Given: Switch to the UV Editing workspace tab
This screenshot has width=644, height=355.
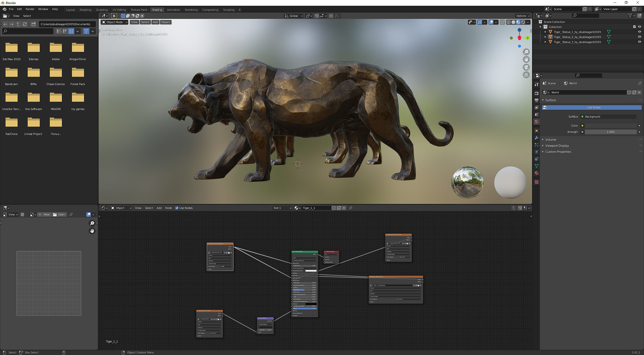Looking at the screenshot, I should point(119,10).
